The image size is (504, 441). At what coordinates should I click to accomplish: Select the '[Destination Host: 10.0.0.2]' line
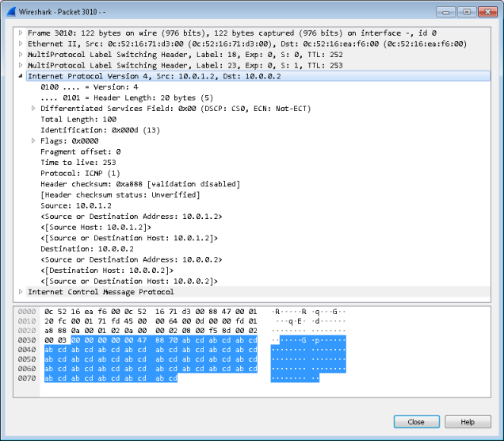pyautogui.click(x=107, y=270)
